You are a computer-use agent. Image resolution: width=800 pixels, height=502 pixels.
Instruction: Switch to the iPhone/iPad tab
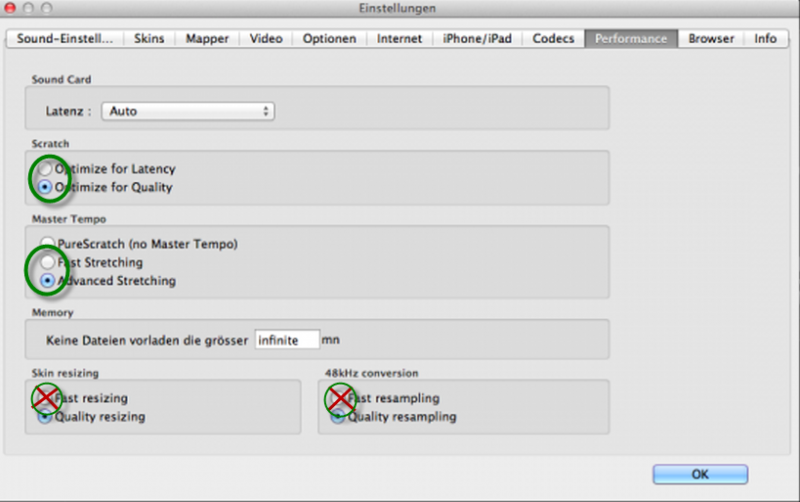(477, 39)
